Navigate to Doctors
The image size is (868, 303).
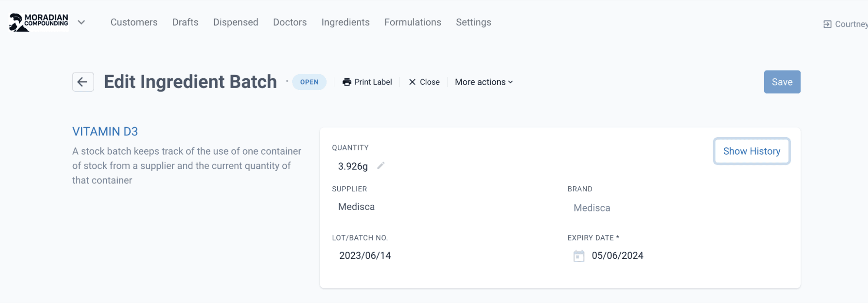pyautogui.click(x=290, y=22)
